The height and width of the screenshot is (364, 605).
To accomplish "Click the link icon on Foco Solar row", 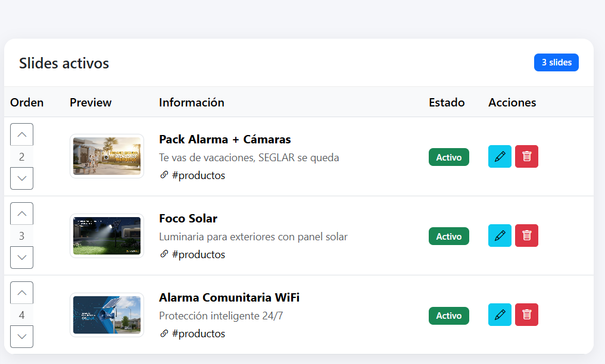I will click(x=164, y=255).
